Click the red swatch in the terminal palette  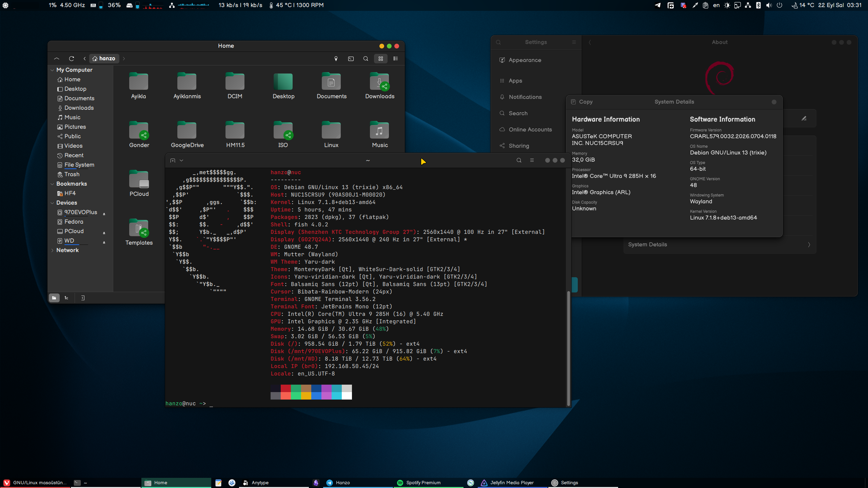[x=286, y=388]
